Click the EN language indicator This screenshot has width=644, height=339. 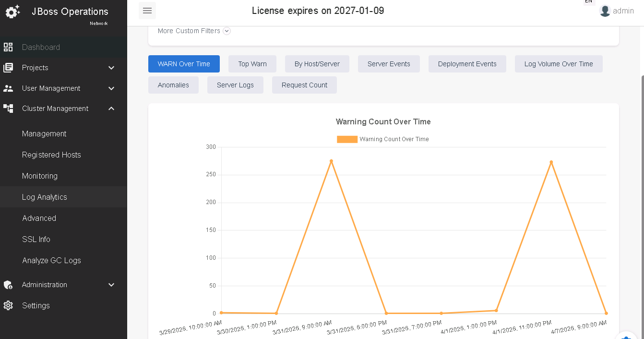pos(589,1)
